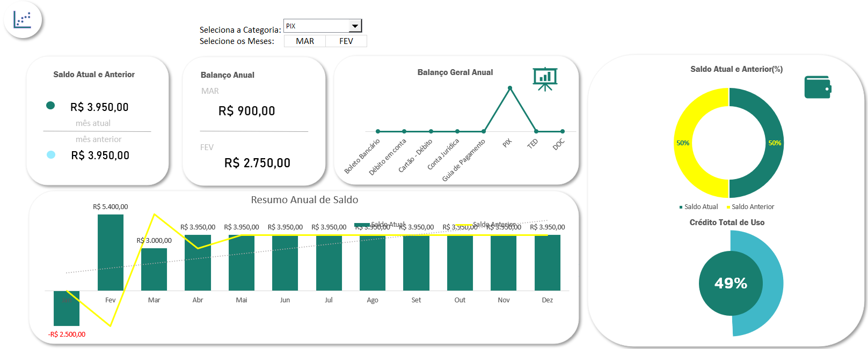868x349 pixels.
Task: Select the FEV month cell
Action: point(346,41)
